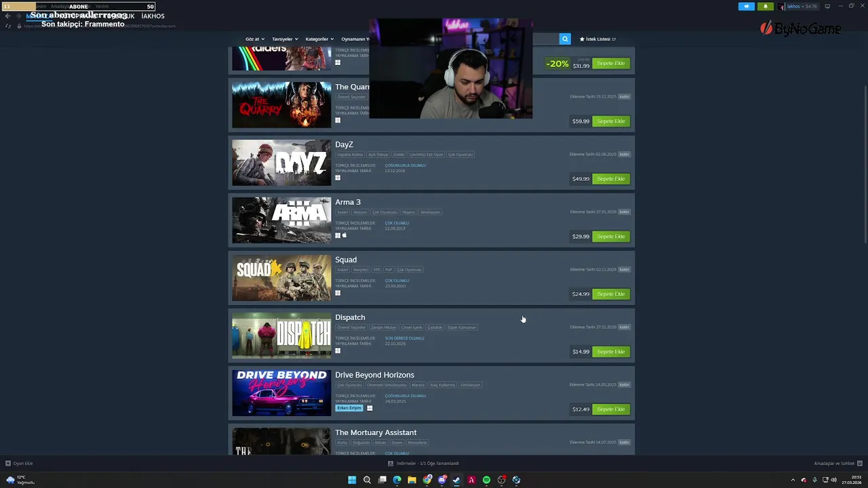The width and height of the screenshot is (868, 488).
Task: Click the Big Picture mode icon
Action: point(827,6)
